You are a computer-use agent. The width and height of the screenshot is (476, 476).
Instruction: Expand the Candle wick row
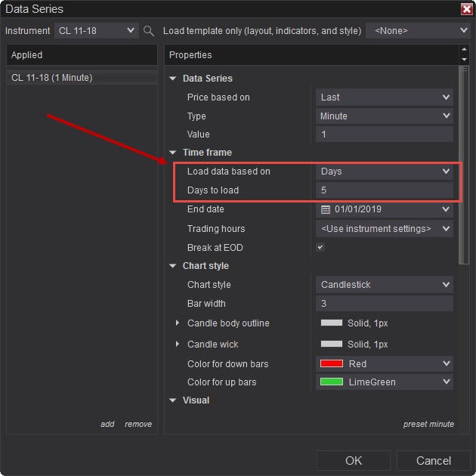coord(178,345)
